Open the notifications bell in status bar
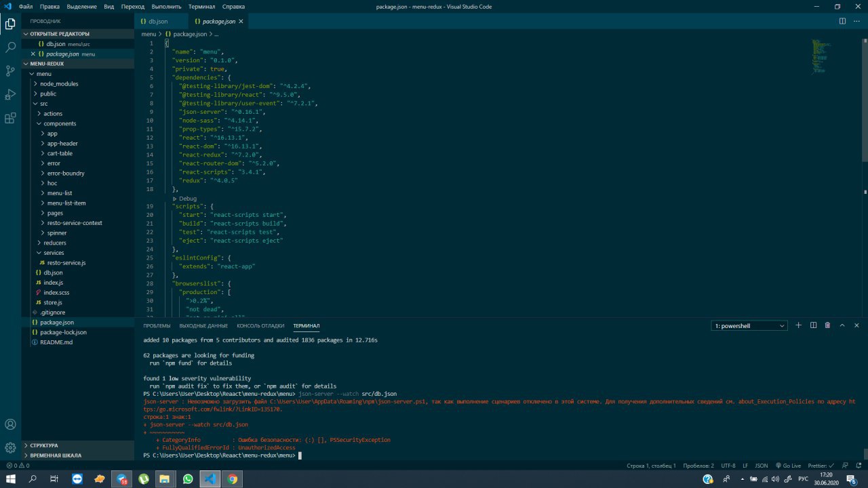Screen dimensions: 868x488 click(x=858, y=466)
